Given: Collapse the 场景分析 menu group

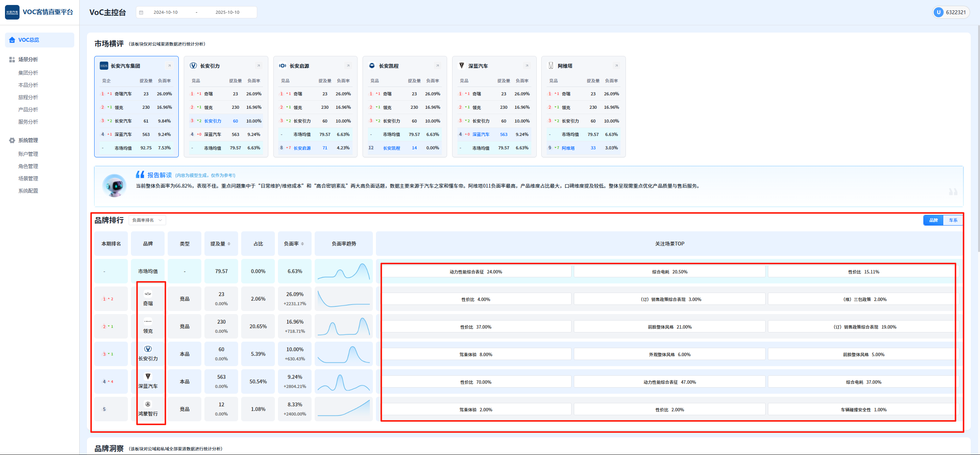Looking at the screenshot, I should pos(28,59).
